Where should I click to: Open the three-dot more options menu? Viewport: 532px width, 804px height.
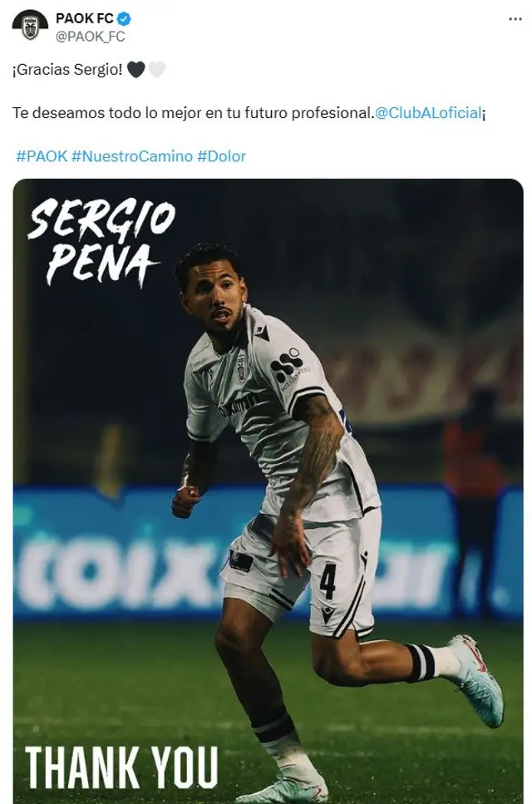pos(515,19)
